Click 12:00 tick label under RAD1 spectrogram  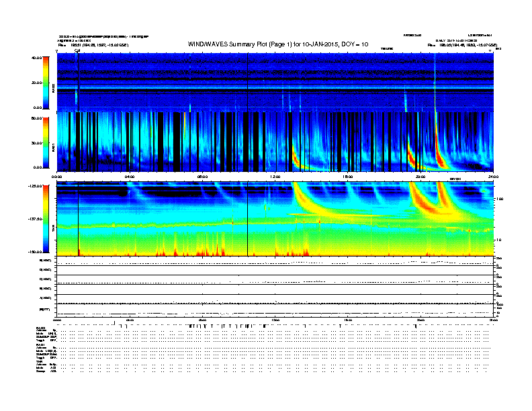click(275, 177)
